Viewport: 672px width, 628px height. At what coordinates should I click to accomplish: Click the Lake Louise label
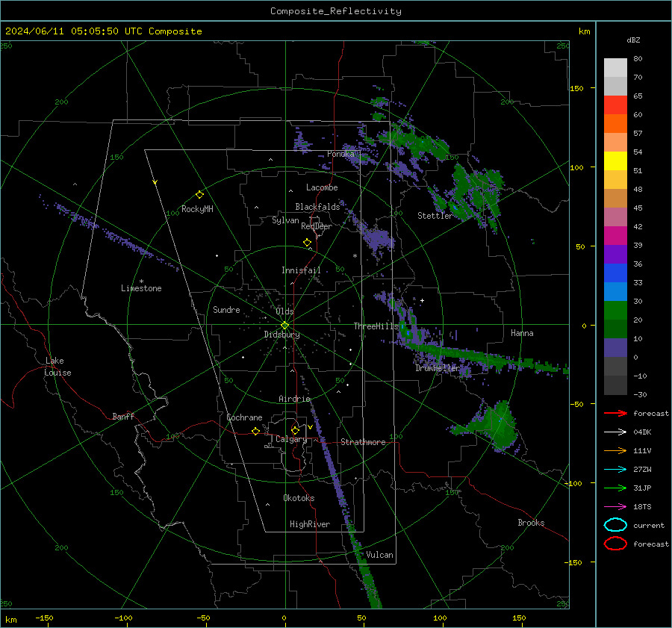[57, 367]
